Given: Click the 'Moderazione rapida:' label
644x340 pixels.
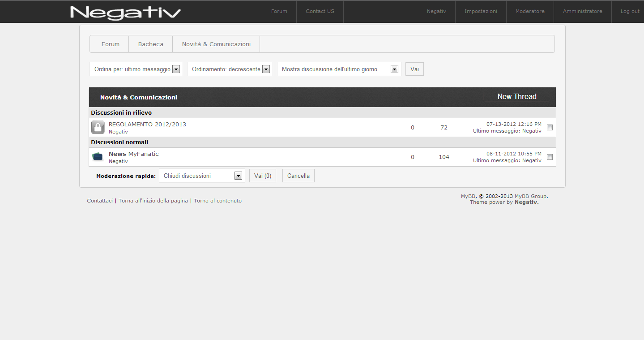Looking at the screenshot, I should pyautogui.click(x=126, y=176).
